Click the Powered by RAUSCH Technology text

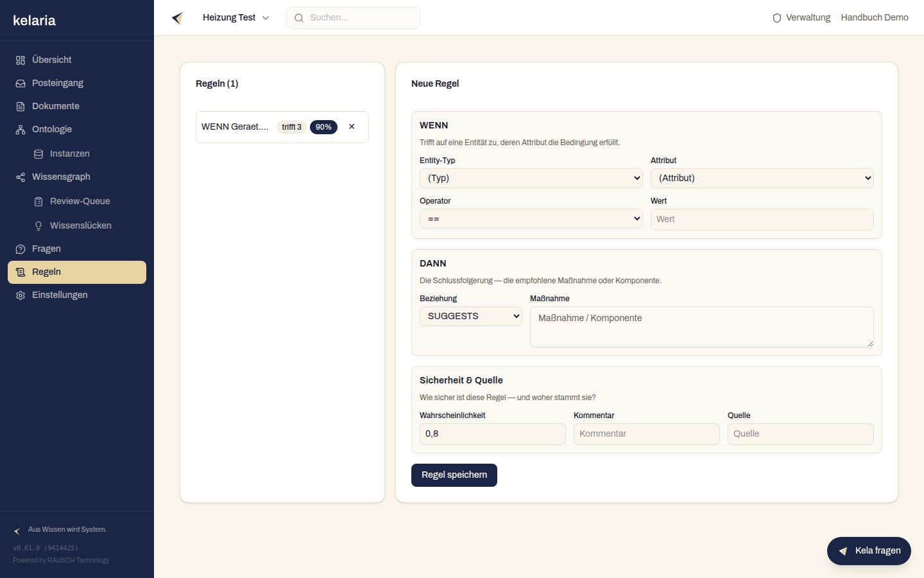61,561
